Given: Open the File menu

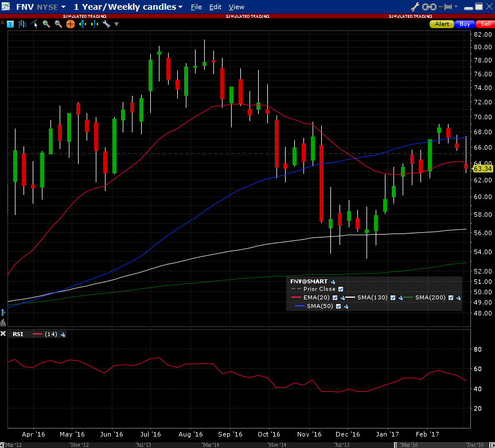Looking at the screenshot, I should point(196,7).
